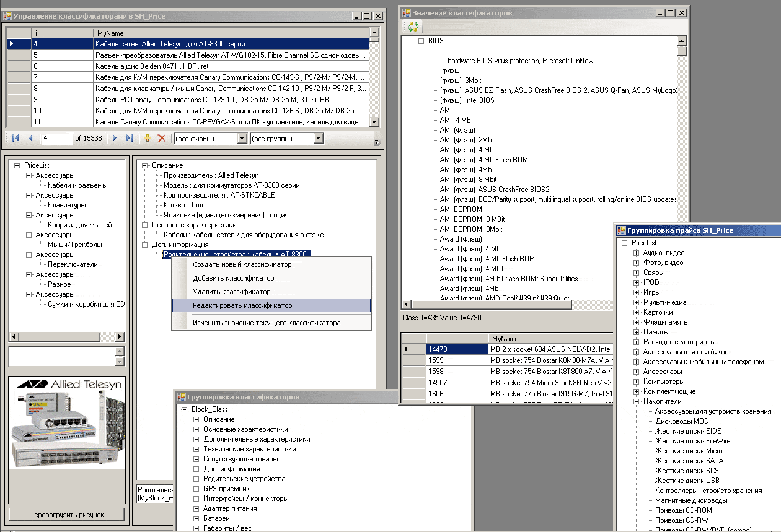
Task: Select Батареи in Block_Class tree
Action: pyautogui.click(x=216, y=518)
